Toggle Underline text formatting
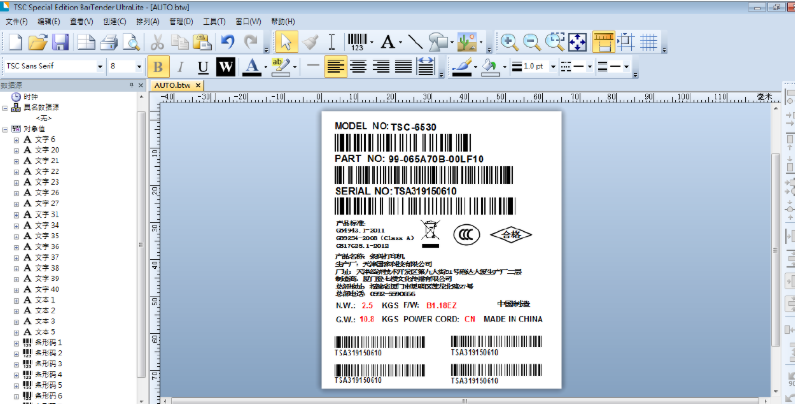Viewport: 795px width, 404px height. 203,67
